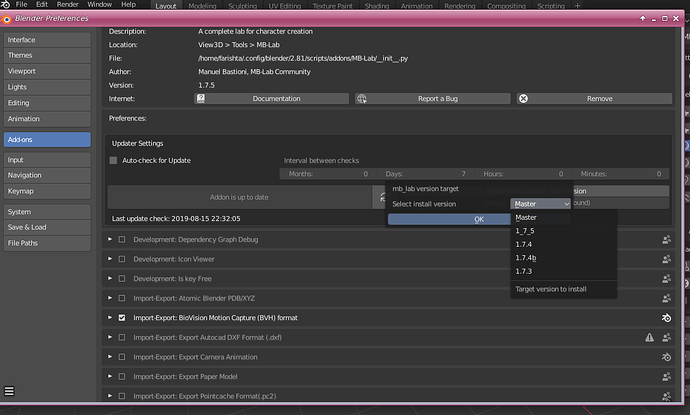Click community icon on Icon Viewer row
Viewport: 690px width, 415px height.
[x=666, y=259]
